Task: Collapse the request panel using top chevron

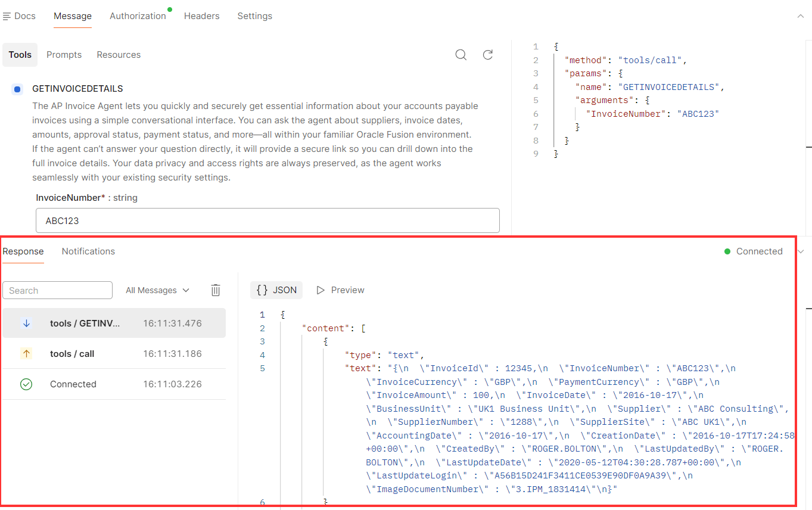Action: (801, 16)
